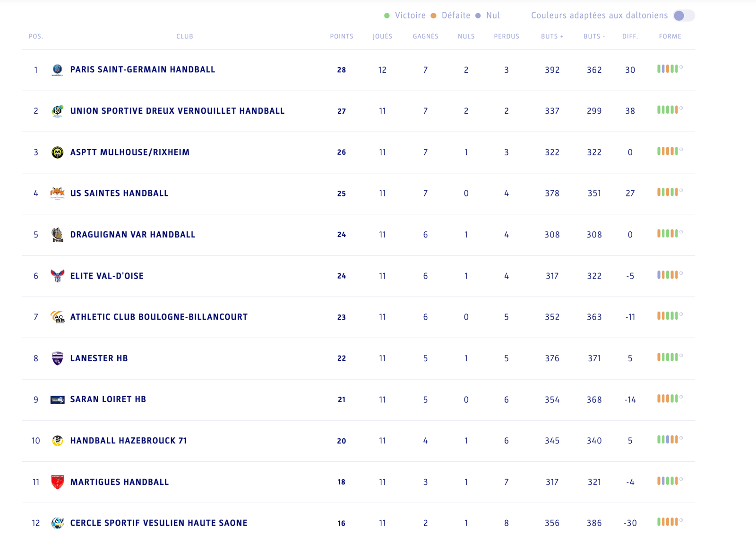The image size is (756, 542).
Task: Click the orange Défaite legend dot
Action: (x=433, y=16)
